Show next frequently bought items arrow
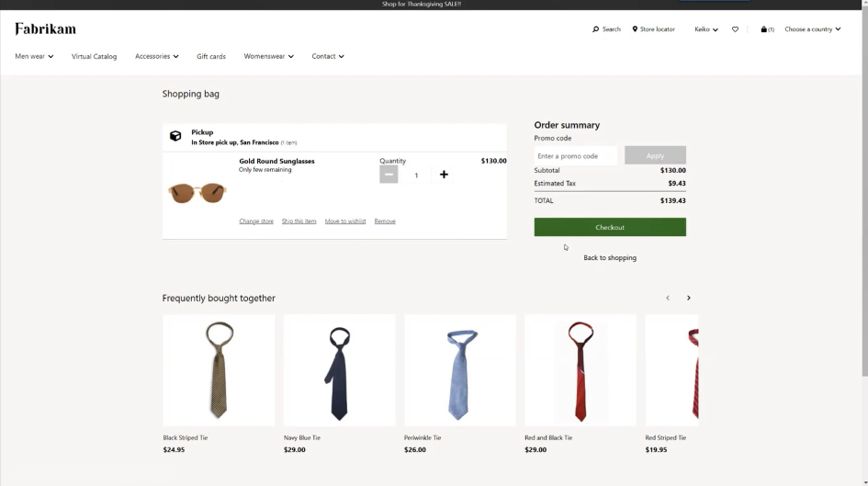 point(688,298)
